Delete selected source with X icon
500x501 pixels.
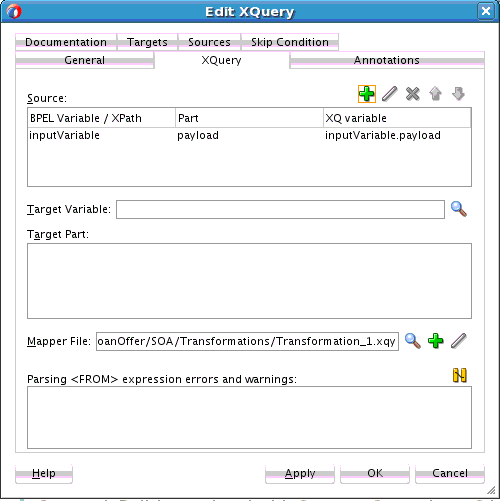pyautogui.click(x=412, y=94)
